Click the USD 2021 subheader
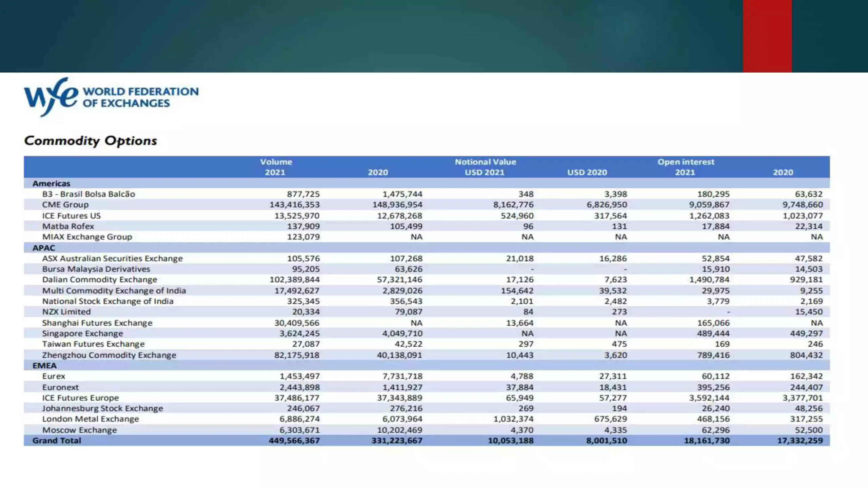This screenshot has width=868, height=488. click(x=485, y=172)
